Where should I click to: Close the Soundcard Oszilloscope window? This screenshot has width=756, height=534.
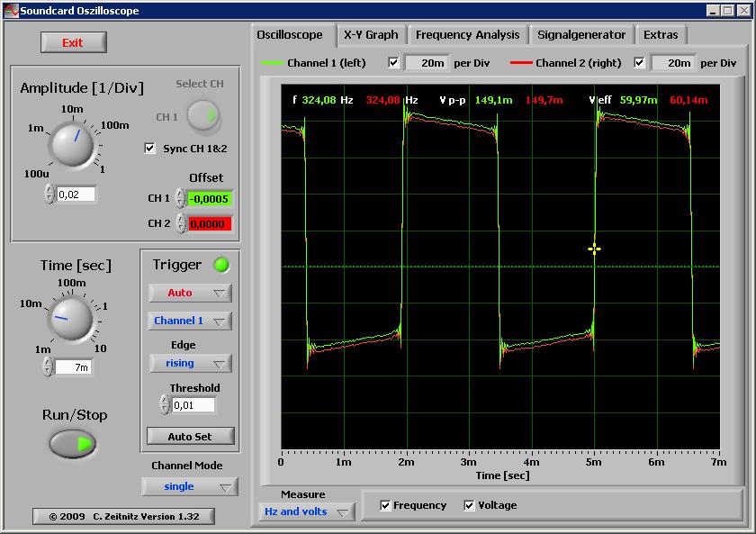click(744, 11)
